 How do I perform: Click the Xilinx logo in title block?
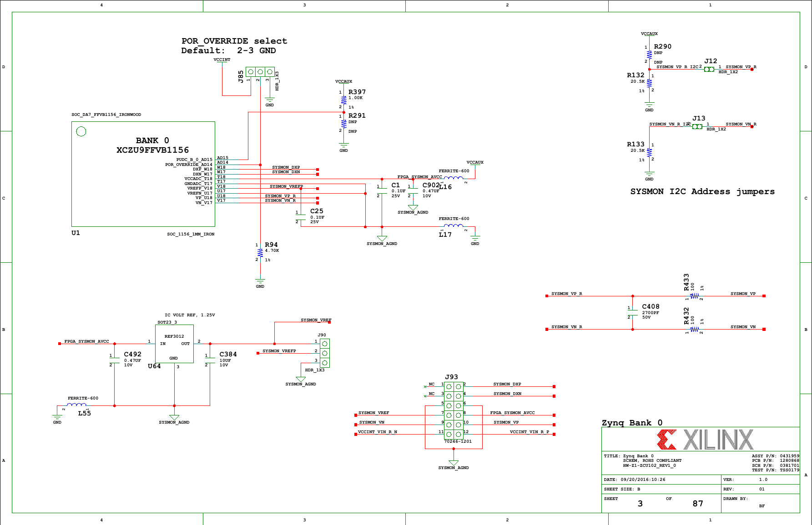click(705, 440)
